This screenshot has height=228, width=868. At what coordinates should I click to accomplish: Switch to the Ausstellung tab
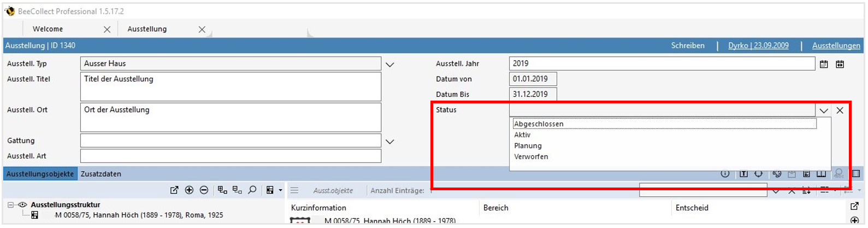click(x=147, y=30)
